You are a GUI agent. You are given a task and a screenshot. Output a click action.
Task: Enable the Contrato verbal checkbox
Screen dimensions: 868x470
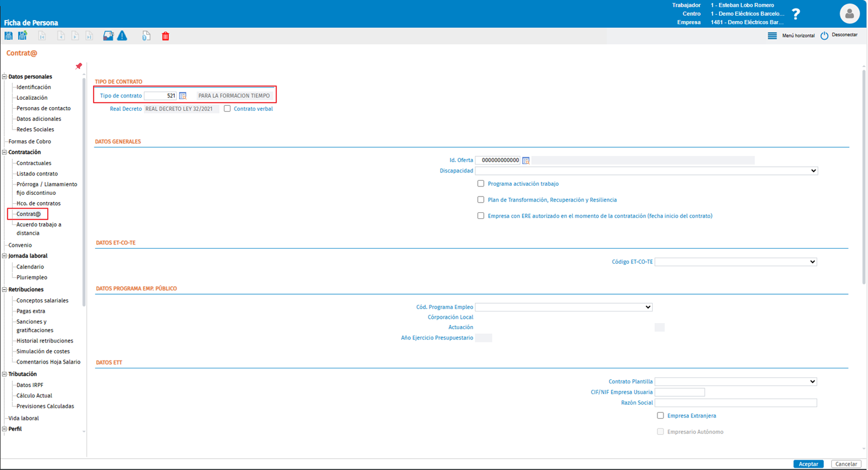(x=227, y=109)
